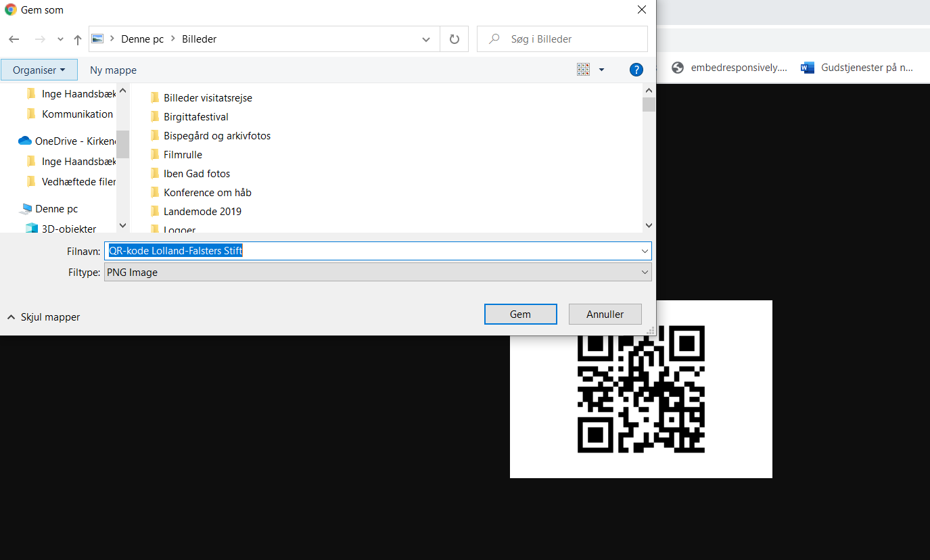930x560 pixels.
Task: Expand the Filtype dropdown showing PNG Image
Action: coord(644,272)
